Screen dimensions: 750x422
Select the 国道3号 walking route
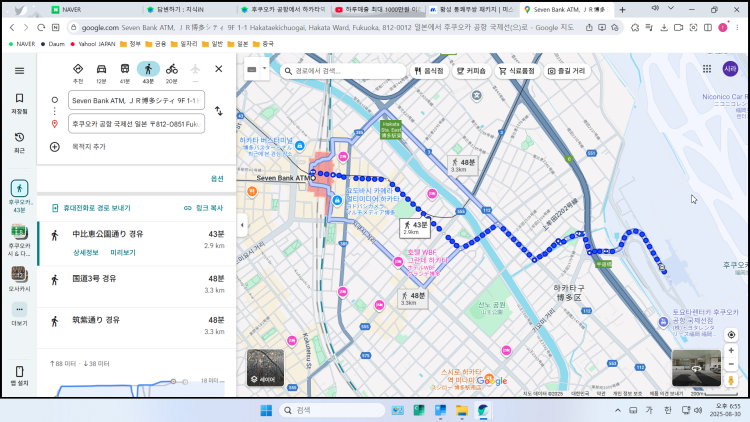[x=137, y=285]
